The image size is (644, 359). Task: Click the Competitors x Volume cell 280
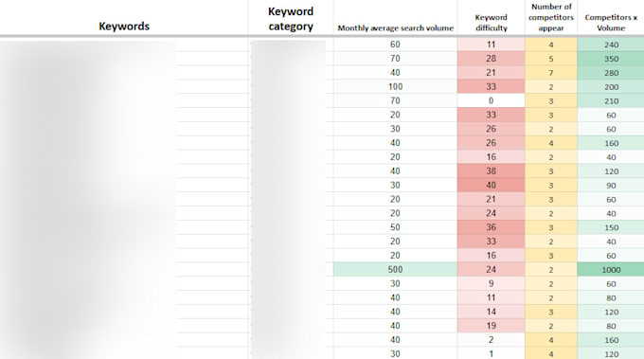pyautogui.click(x=611, y=73)
